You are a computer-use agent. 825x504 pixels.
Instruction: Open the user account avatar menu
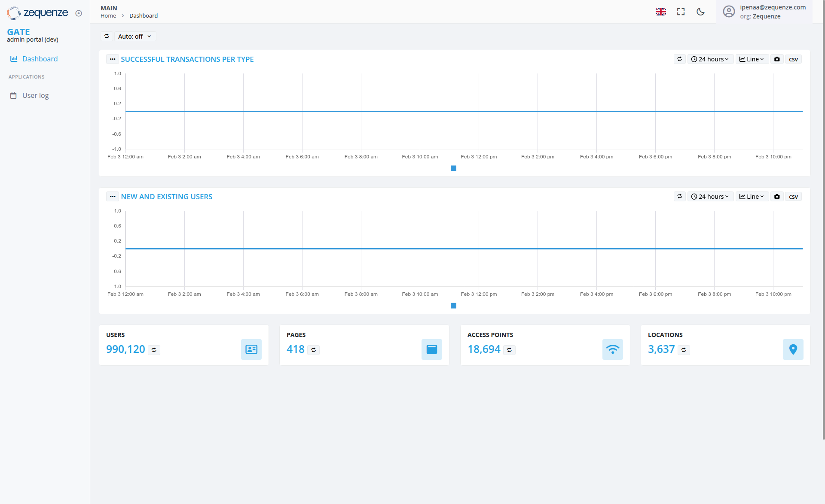coord(729,12)
